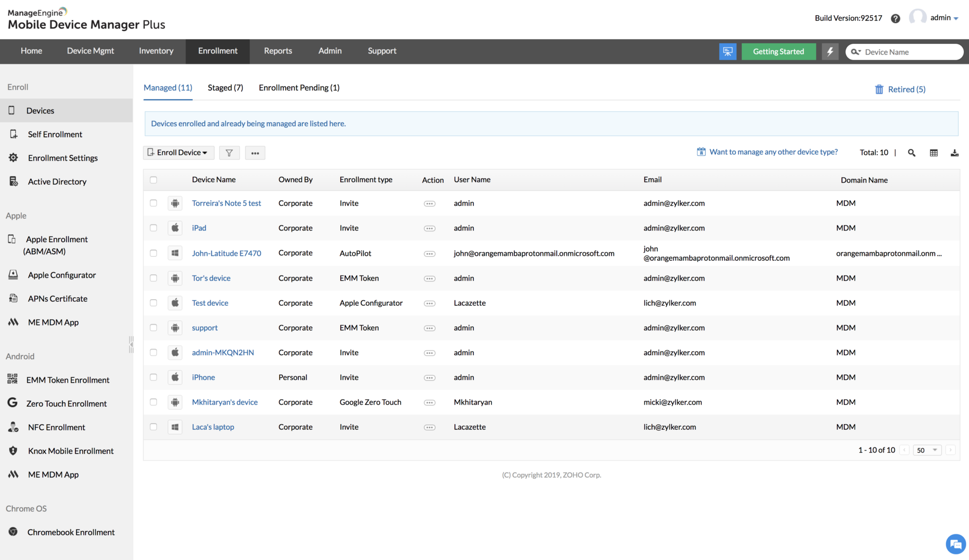
Task: Tick the checkbox for the iPad row
Action: click(x=153, y=228)
